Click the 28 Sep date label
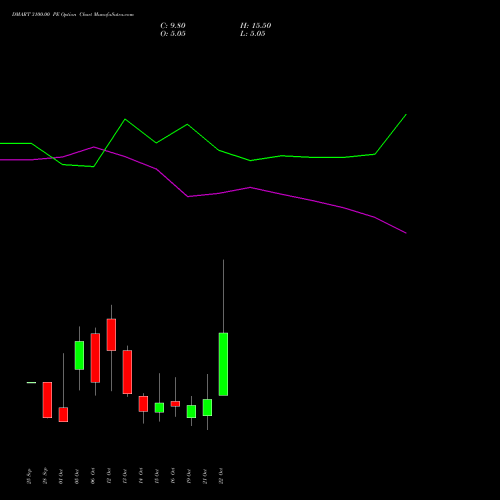500x500 pixels. pos(45,476)
